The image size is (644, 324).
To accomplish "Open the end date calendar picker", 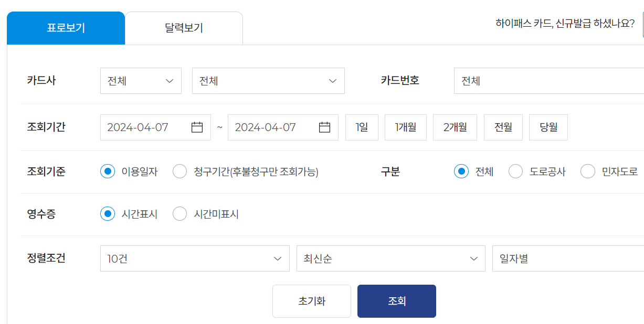I will click(x=324, y=127).
